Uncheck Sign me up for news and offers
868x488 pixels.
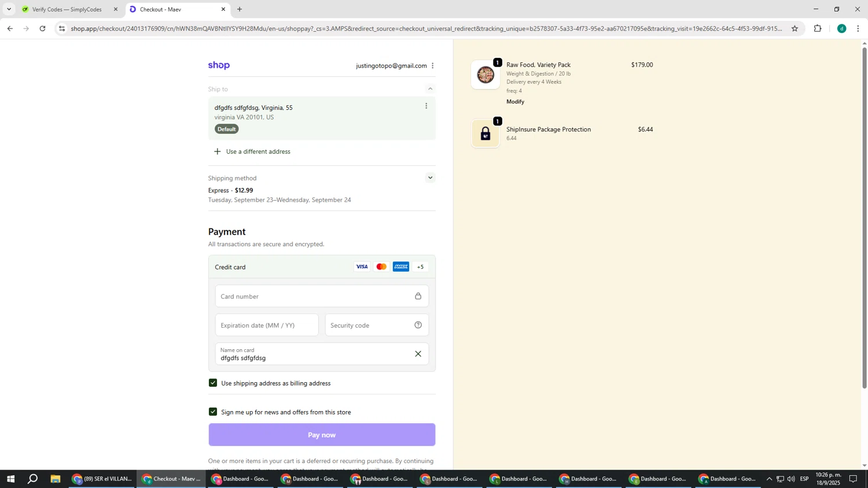213,412
